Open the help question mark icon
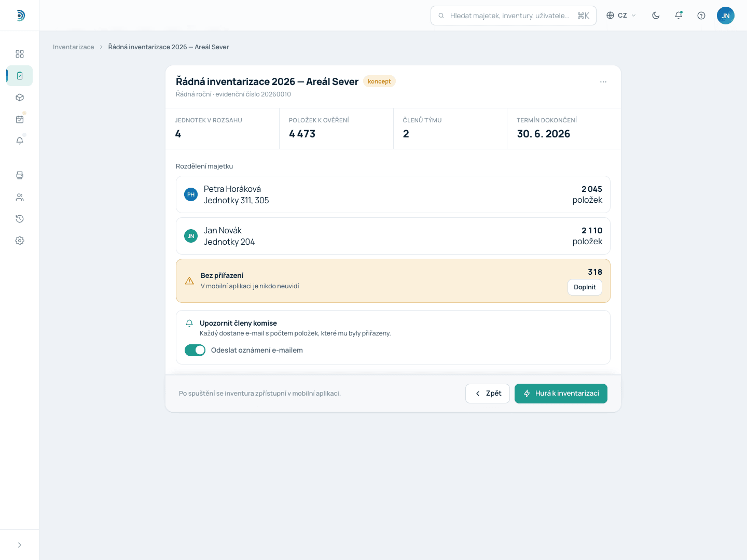 click(701, 16)
